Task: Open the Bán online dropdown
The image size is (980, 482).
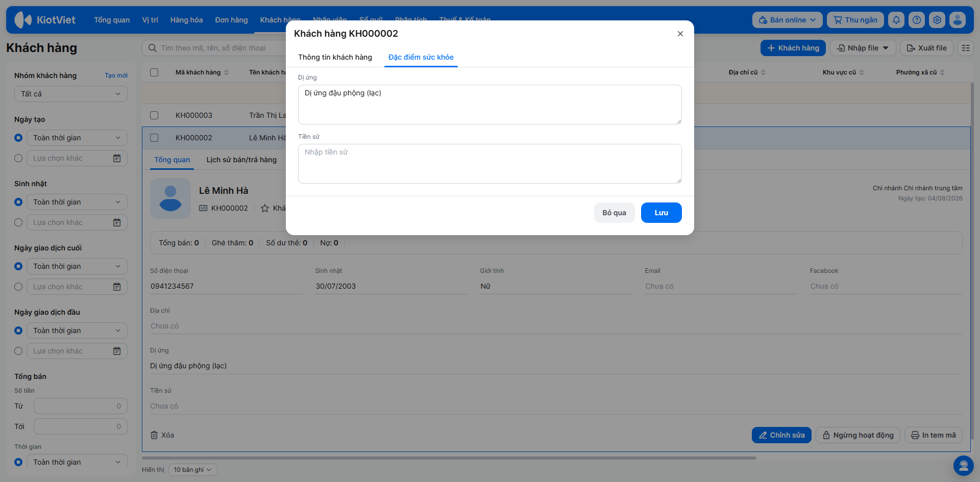Action: pyautogui.click(x=787, y=20)
